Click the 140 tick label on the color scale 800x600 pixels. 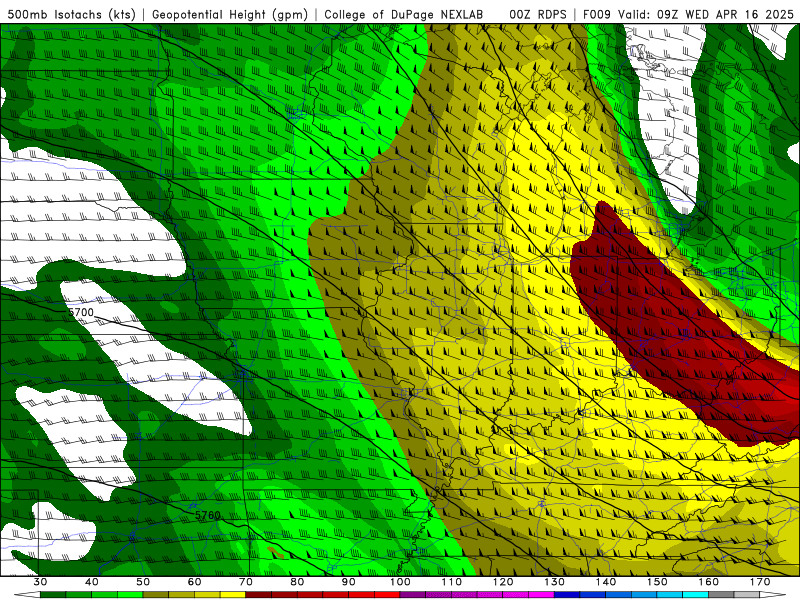[606, 582]
